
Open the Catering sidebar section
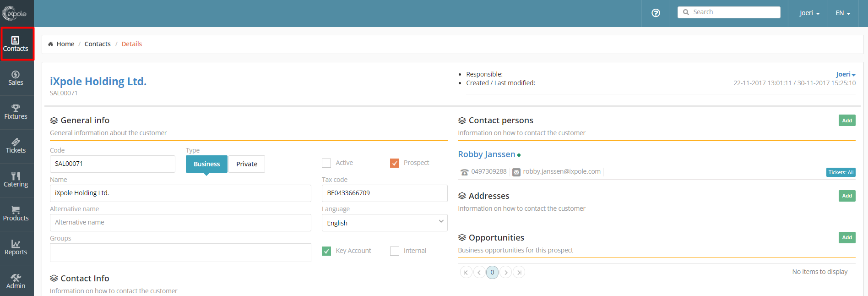pos(16,180)
